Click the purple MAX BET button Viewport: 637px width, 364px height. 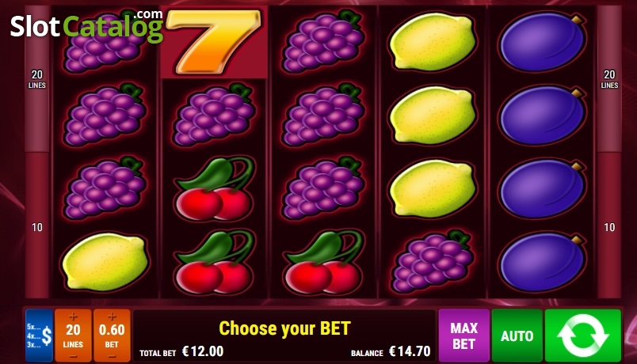[x=464, y=336]
